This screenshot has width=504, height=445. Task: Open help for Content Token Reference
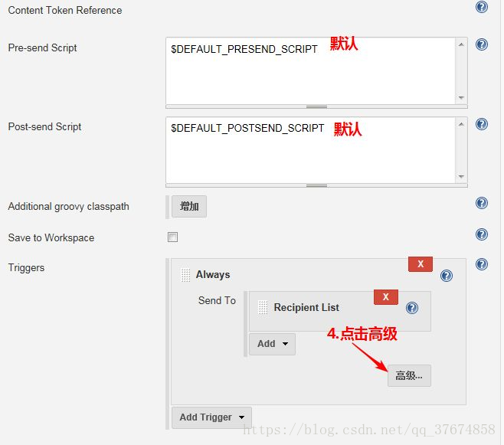click(x=482, y=7)
